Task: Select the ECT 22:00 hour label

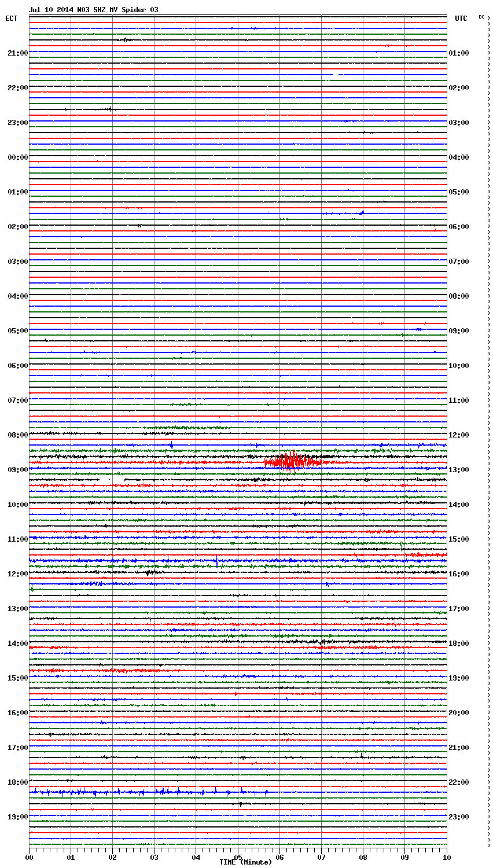Action: click(x=17, y=88)
